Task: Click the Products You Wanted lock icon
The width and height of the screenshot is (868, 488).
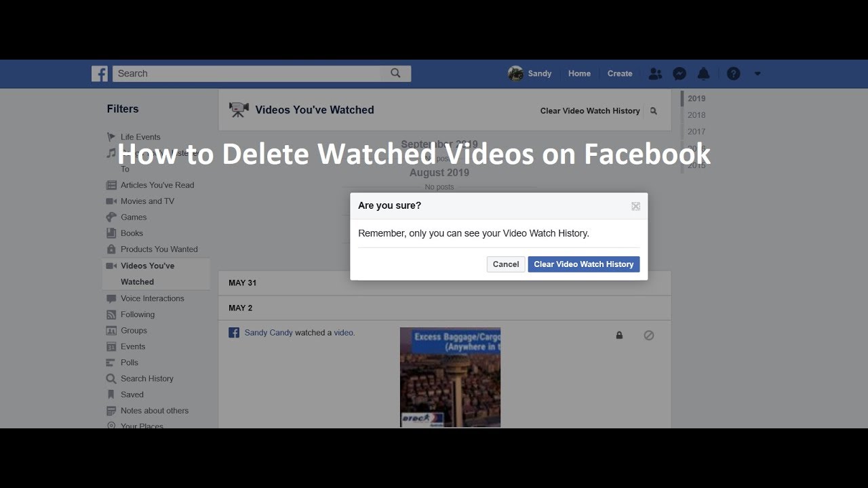Action: [x=111, y=249]
